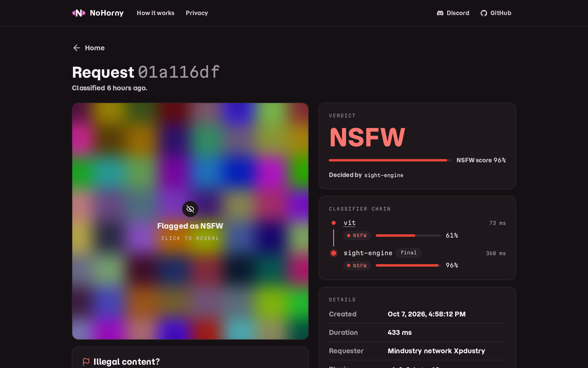
Task: Click the Duration value 433 ms
Action: [x=399, y=332]
